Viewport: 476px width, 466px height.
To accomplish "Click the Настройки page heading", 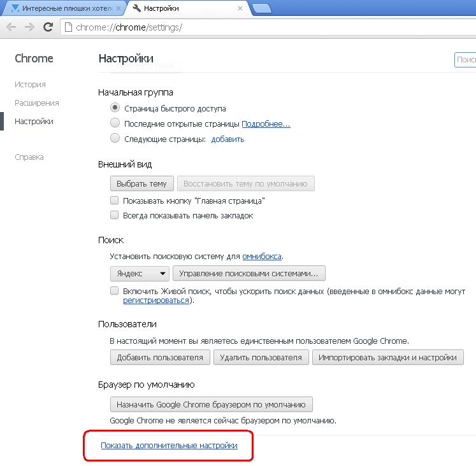I will pos(126,58).
